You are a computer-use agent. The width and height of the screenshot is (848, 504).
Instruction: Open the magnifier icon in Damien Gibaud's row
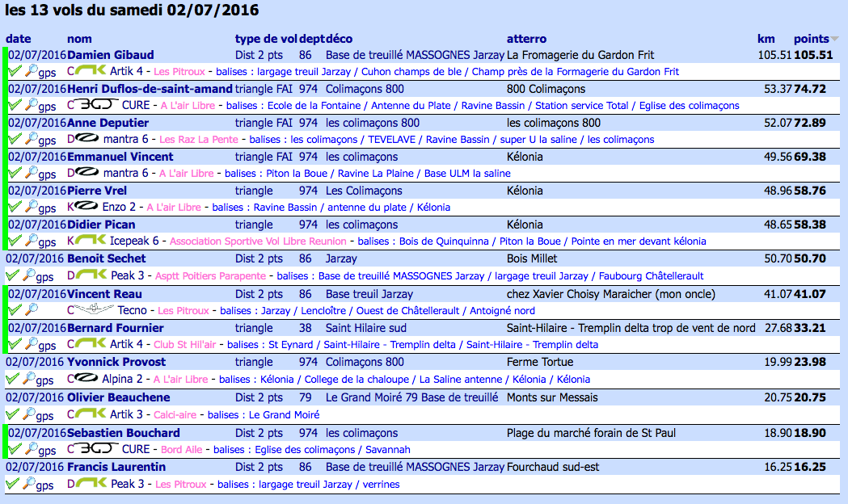pos(32,70)
